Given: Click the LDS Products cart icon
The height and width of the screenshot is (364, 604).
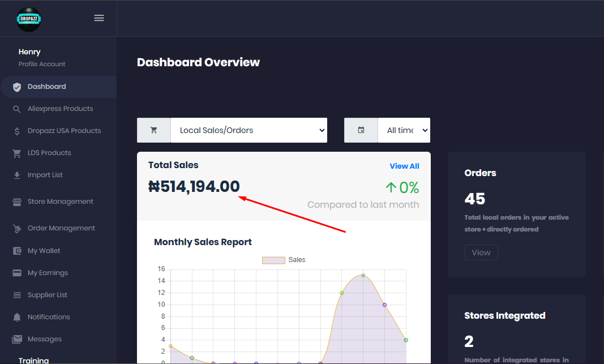Looking at the screenshot, I should [x=17, y=153].
